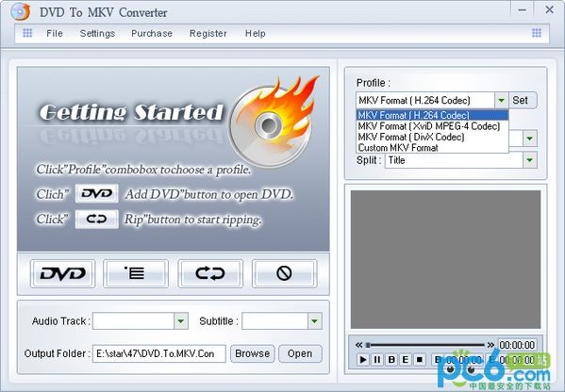Click the rewind double-arrow icon
This screenshot has height=392, width=565.
click(x=358, y=345)
